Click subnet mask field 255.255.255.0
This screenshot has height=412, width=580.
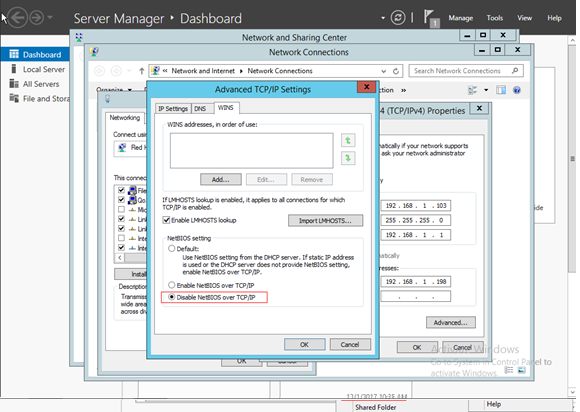[x=415, y=220]
